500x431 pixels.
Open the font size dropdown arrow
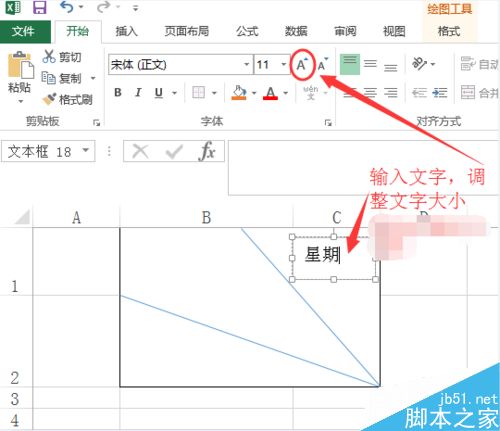pos(284,64)
